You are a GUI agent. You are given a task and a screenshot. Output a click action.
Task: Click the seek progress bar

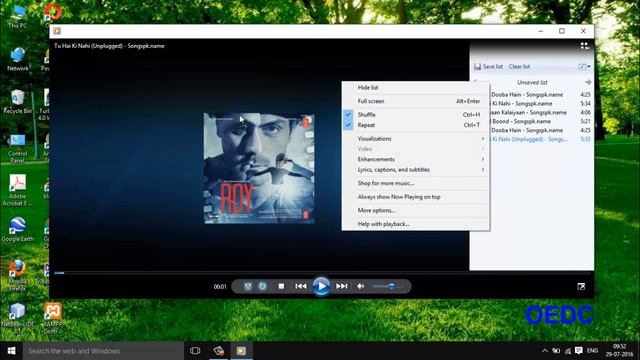pyautogui.click(x=322, y=273)
